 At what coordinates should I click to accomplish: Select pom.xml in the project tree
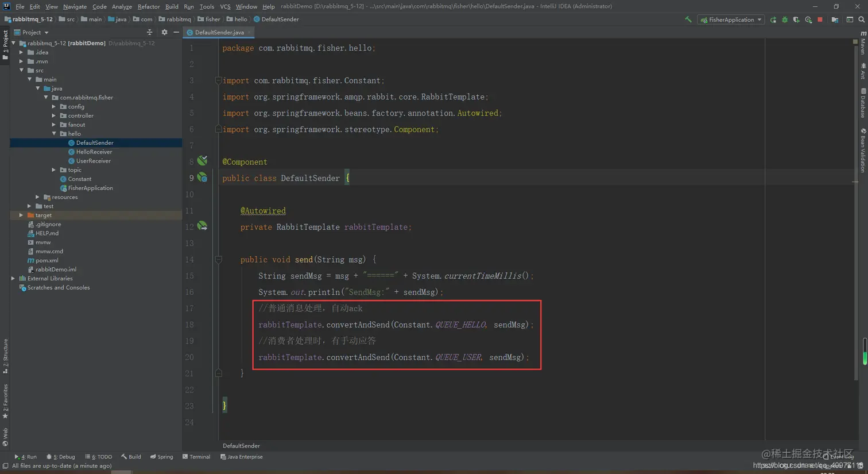pos(47,260)
